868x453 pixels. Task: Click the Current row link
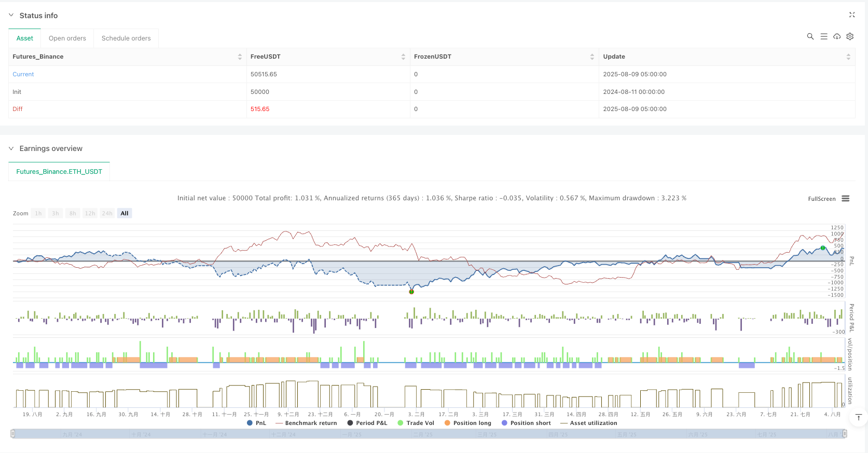point(23,74)
